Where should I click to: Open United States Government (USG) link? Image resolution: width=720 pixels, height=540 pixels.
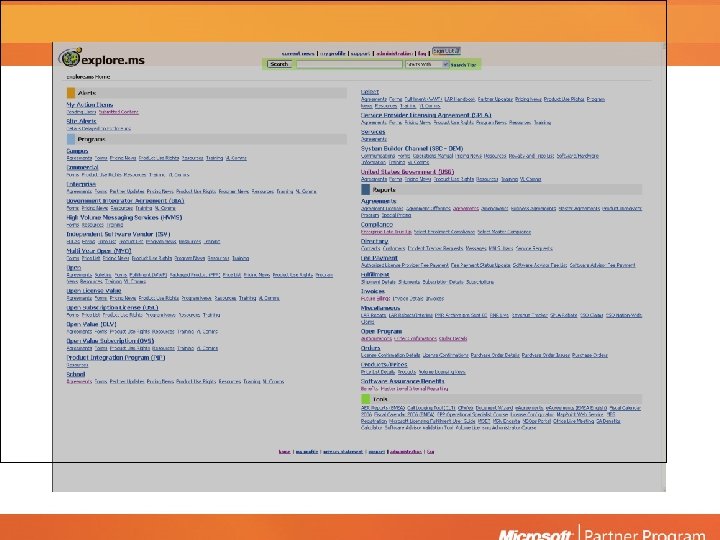(407, 172)
